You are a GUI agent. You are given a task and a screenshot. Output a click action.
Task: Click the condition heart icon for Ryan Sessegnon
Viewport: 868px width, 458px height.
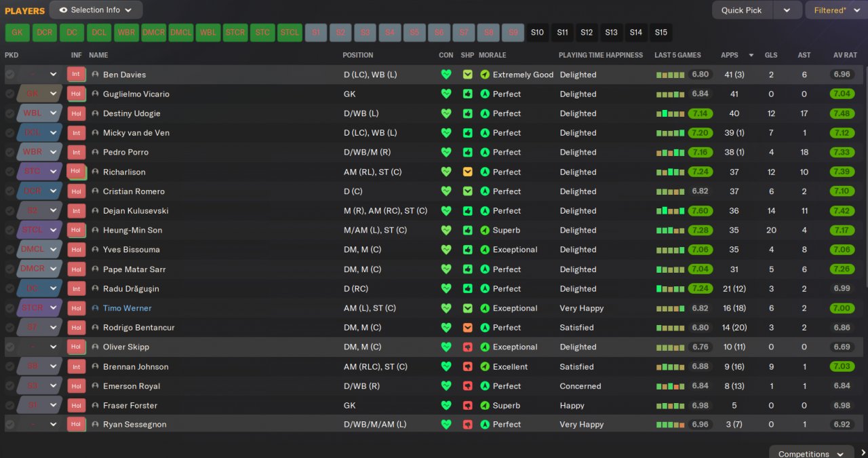click(446, 425)
